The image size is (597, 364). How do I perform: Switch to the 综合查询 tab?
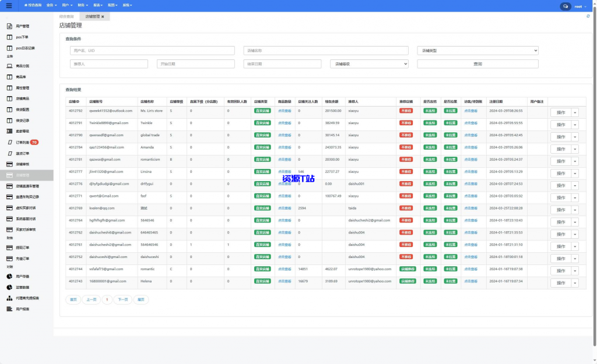pos(66,17)
